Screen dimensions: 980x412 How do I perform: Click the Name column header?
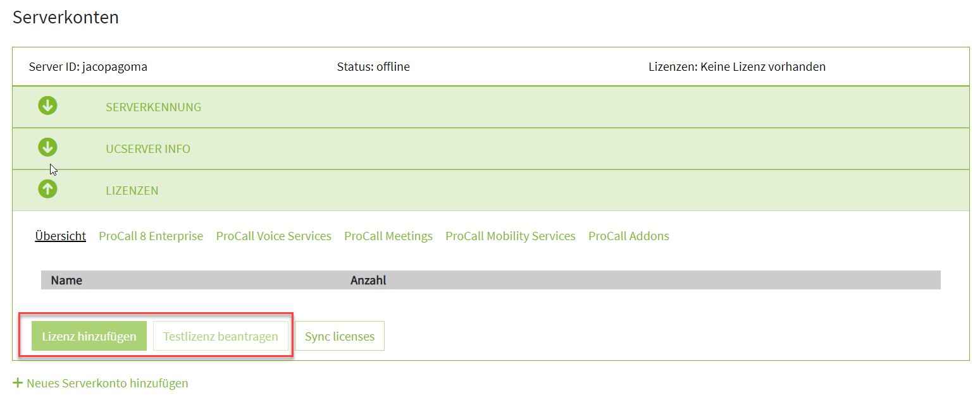pos(66,281)
